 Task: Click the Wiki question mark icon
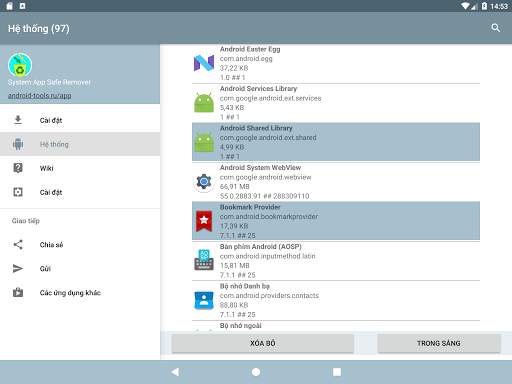click(18, 168)
